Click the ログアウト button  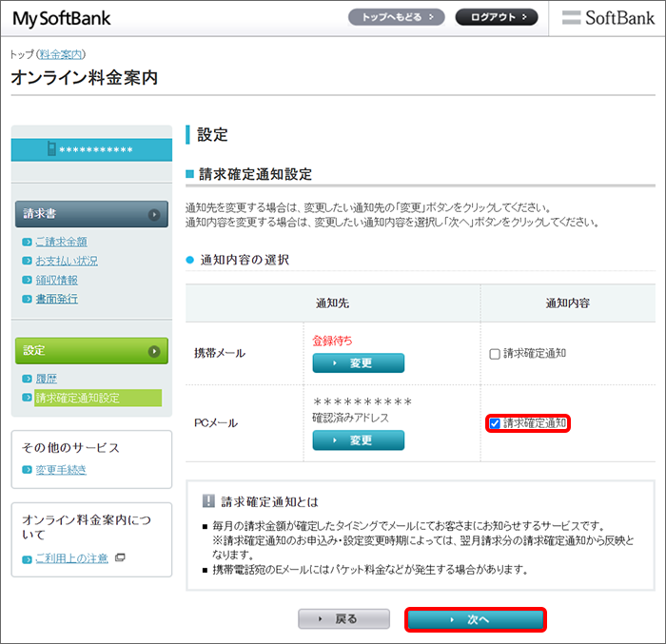click(x=497, y=17)
